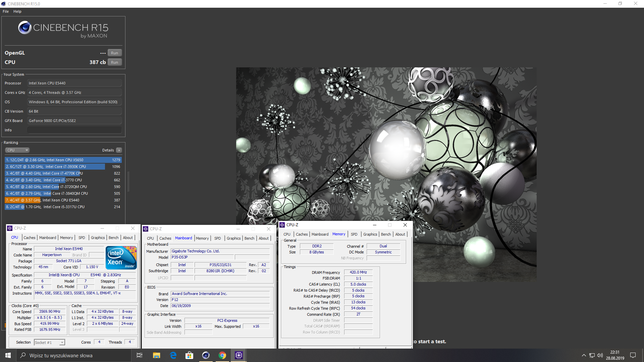
Task: Open the File menu in Cinebench
Action: click(6, 11)
